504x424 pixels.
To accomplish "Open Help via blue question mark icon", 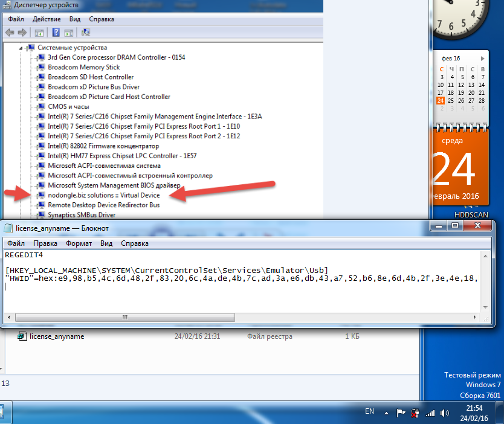I will point(56,33).
